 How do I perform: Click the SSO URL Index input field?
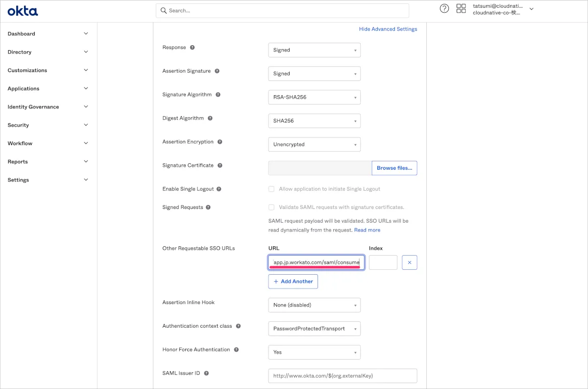383,262
